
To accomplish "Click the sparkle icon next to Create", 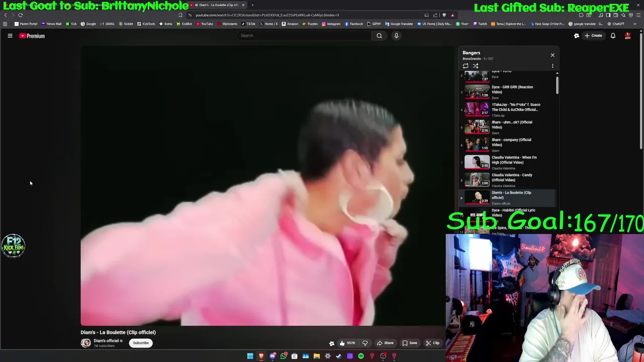I will [x=577, y=36].
